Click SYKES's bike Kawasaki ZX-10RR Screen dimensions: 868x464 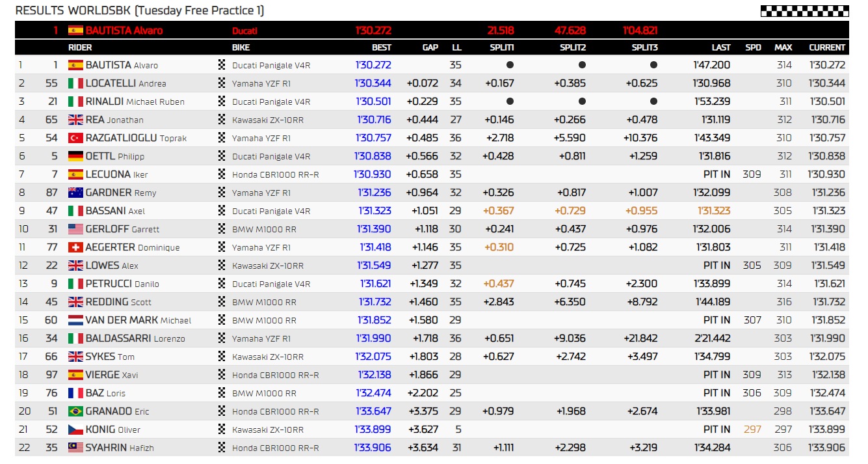tap(268, 357)
